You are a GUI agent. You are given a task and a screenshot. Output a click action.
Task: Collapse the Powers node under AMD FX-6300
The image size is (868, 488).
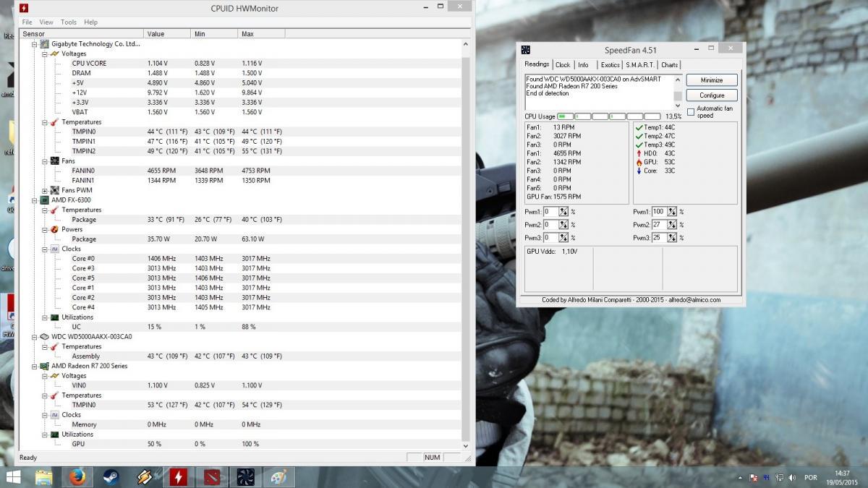click(x=44, y=229)
